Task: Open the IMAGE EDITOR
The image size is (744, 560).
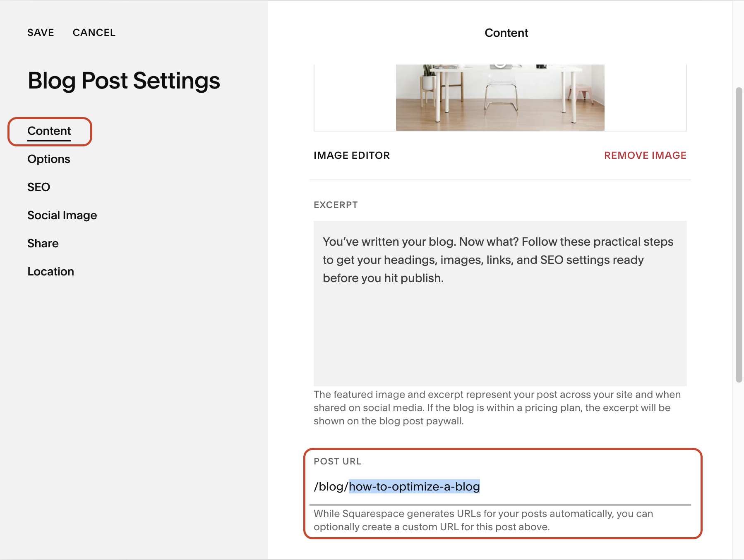Action: coord(352,156)
